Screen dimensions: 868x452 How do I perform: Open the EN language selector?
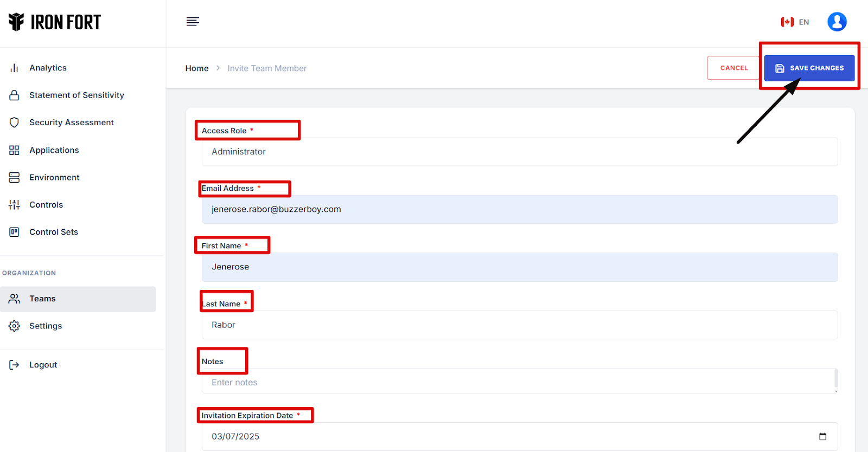pyautogui.click(x=803, y=22)
